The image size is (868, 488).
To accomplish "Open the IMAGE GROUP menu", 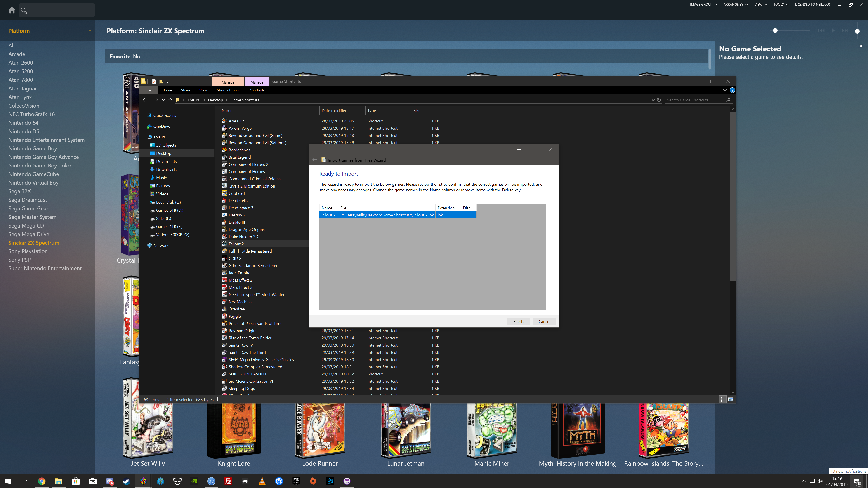I will [703, 4].
